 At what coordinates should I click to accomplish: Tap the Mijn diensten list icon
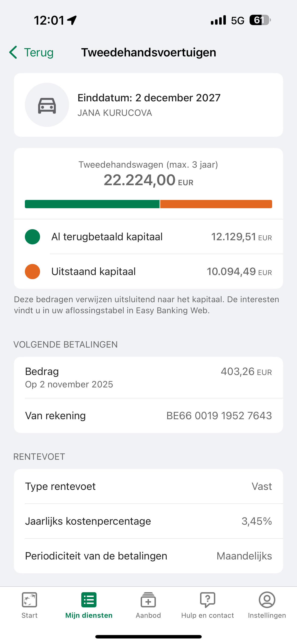[89, 600]
